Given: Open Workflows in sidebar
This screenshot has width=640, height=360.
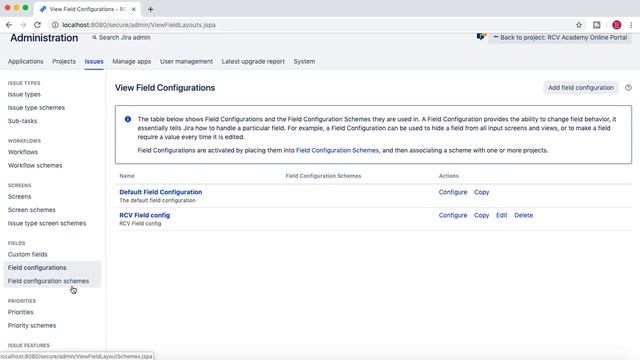Looking at the screenshot, I should click(x=23, y=152).
